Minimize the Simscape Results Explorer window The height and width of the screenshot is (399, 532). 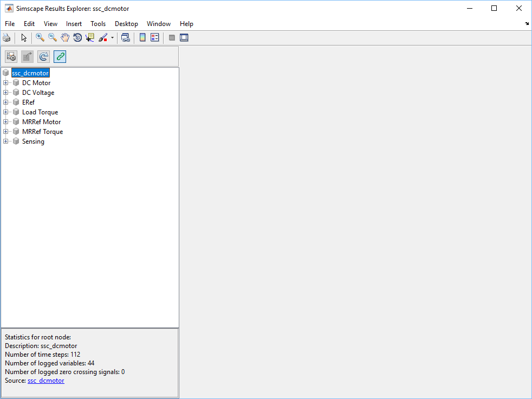[470, 9]
